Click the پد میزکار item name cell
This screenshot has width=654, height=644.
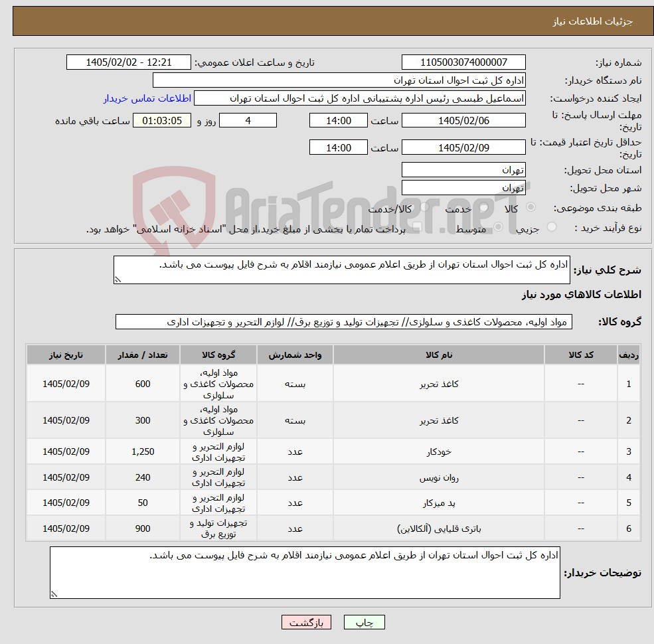point(439,503)
